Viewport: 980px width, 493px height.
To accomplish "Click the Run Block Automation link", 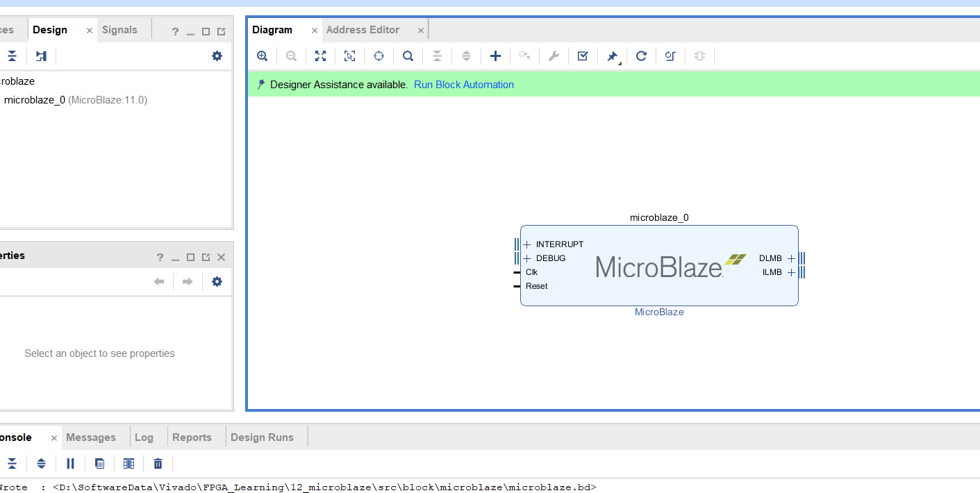I will [x=464, y=85].
